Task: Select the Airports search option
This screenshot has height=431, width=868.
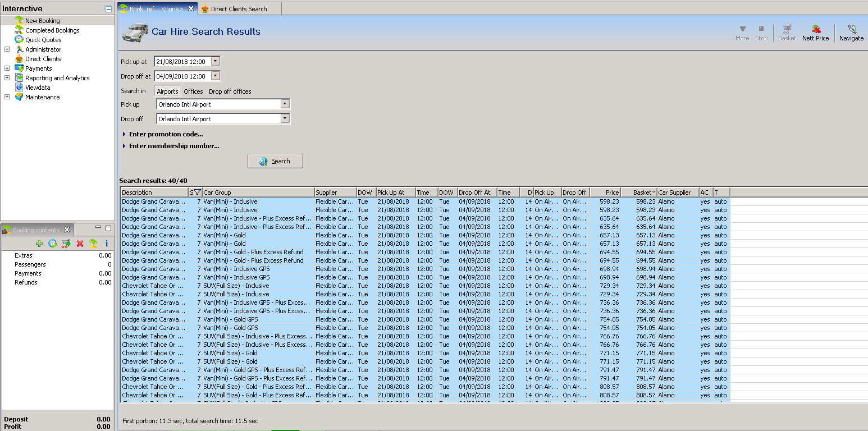Action: pyautogui.click(x=167, y=91)
